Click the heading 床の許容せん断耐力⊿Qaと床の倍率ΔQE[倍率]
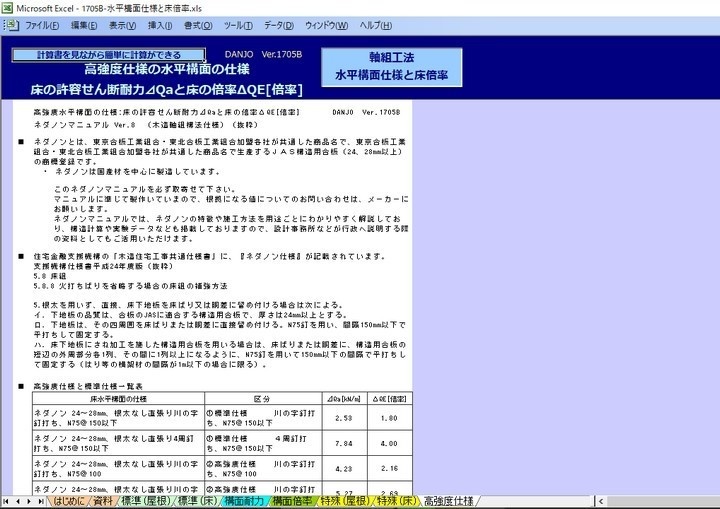The height and width of the screenshot is (509, 720). pos(167,90)
